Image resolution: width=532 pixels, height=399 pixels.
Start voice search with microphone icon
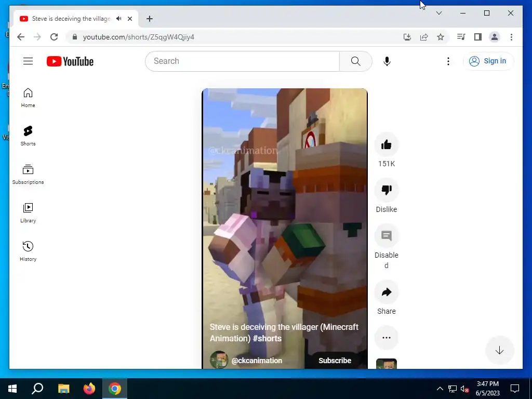[x=387, y=61]
